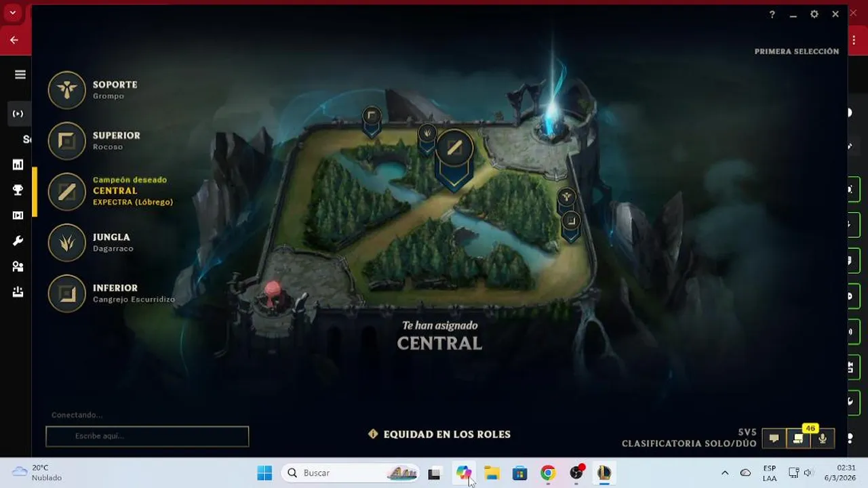Select the Superior role icon in the list
868x488 pixels.
click(x=66, y=141)
